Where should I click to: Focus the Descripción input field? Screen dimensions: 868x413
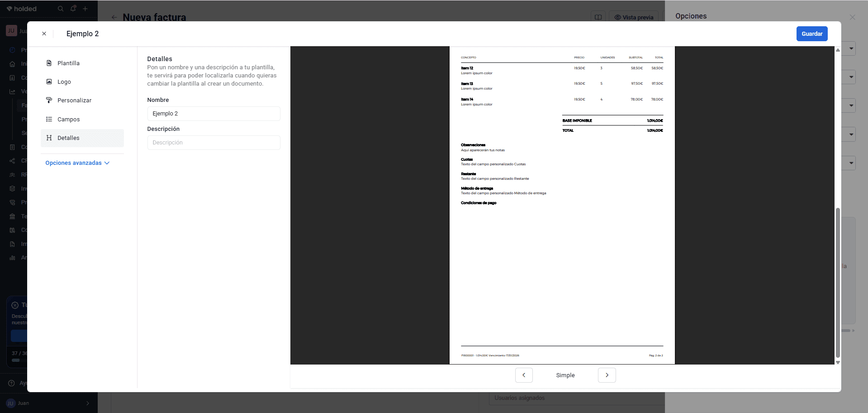click(x=213, y=143)
